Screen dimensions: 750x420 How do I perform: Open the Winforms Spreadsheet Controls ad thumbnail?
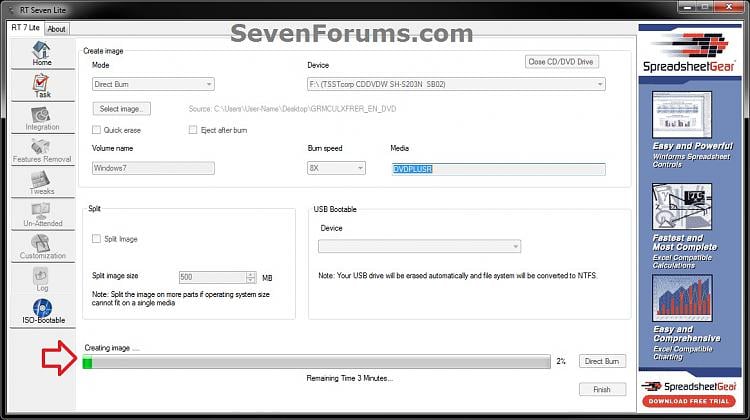pyautogui.click(x=682, y=115)
